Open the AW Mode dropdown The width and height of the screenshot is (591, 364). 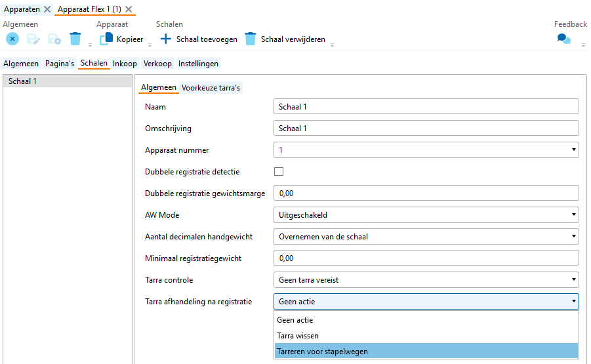(573, 214)
